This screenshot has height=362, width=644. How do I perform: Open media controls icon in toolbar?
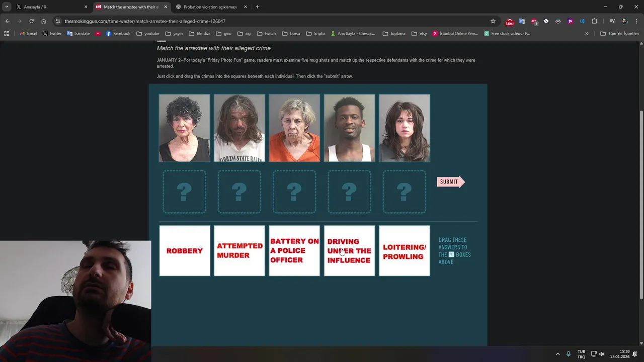coord(612,21)
